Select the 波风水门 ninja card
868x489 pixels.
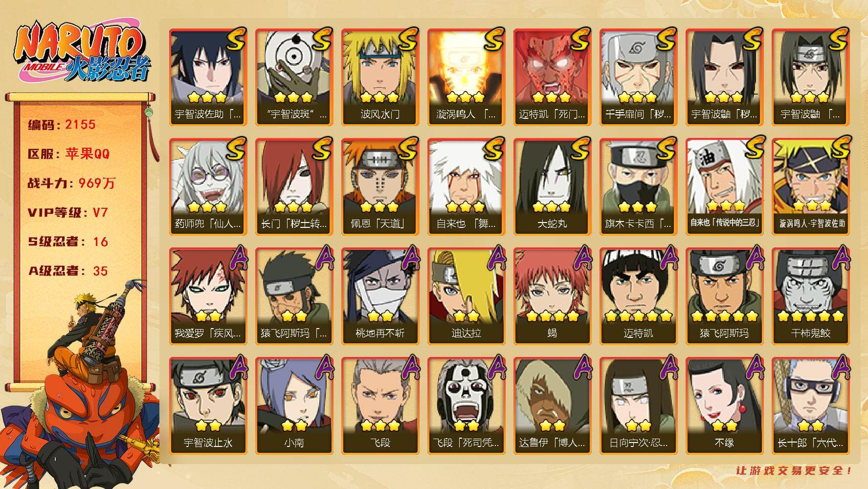[x=380, y=77]
